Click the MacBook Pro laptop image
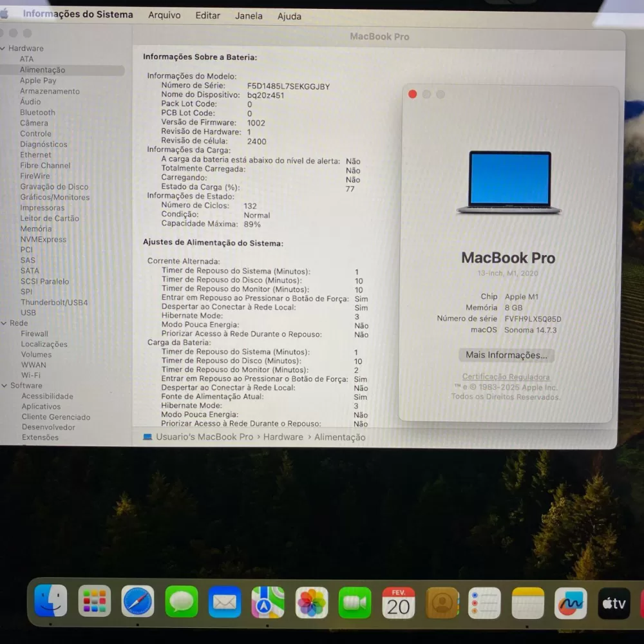This screenshot has width=644, height=644. [x=509, y=182]
